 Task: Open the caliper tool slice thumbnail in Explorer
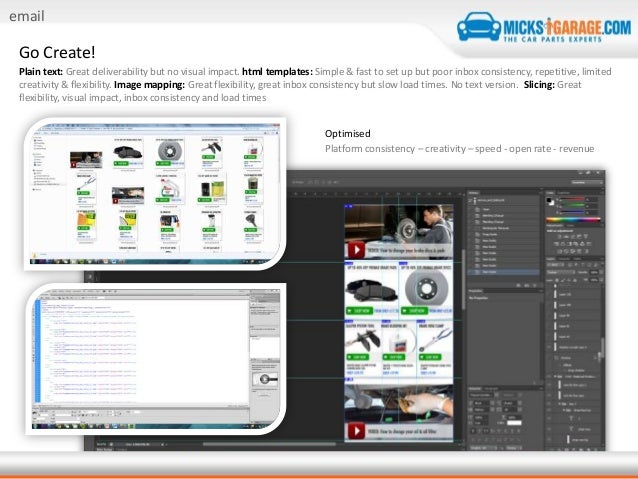(212, 151)
